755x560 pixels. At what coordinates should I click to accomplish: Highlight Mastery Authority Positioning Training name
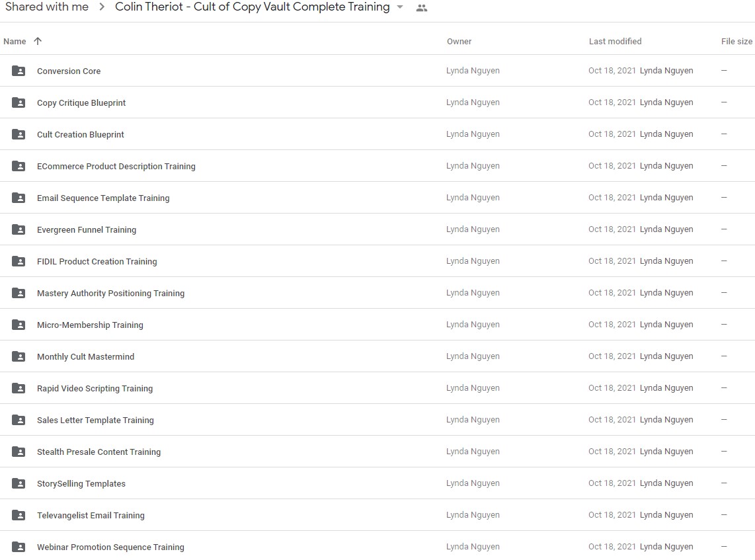111,294
